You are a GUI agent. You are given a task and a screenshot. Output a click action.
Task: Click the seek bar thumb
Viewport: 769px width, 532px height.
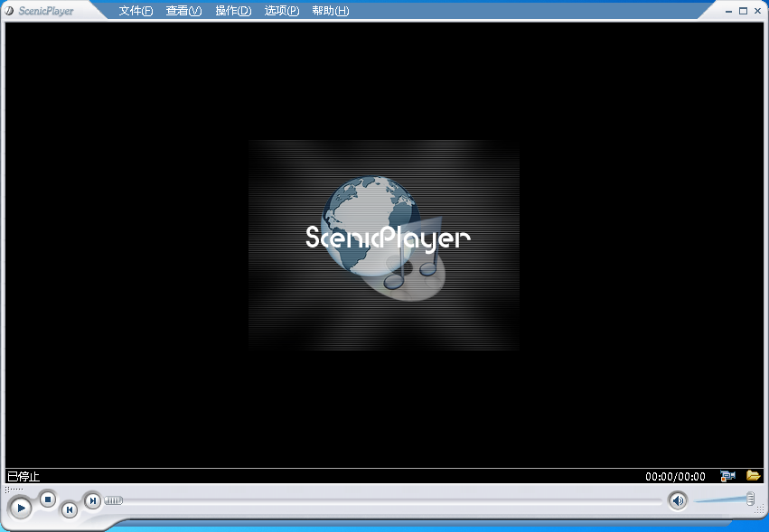[113, 500]
